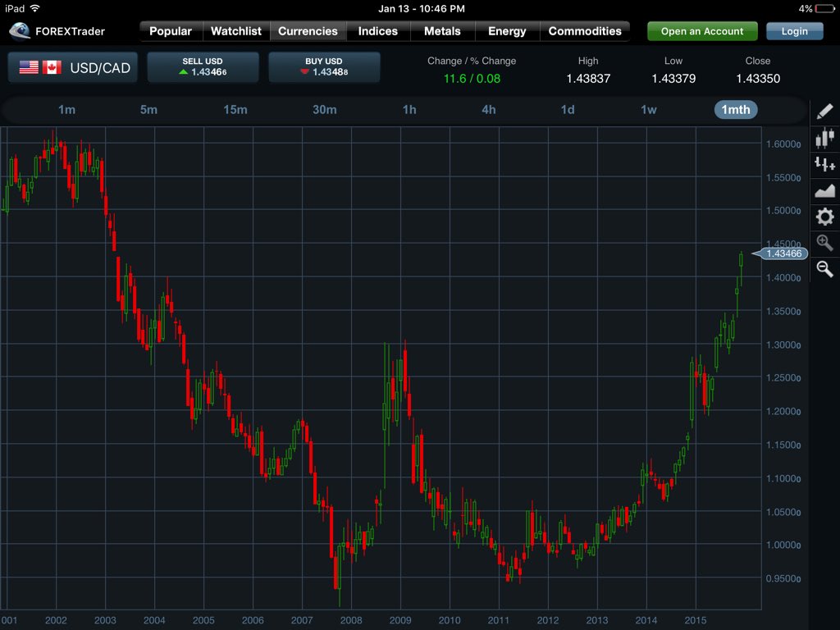840x630 pixels.
Task: Click Open an Account button
Action: 702,31
